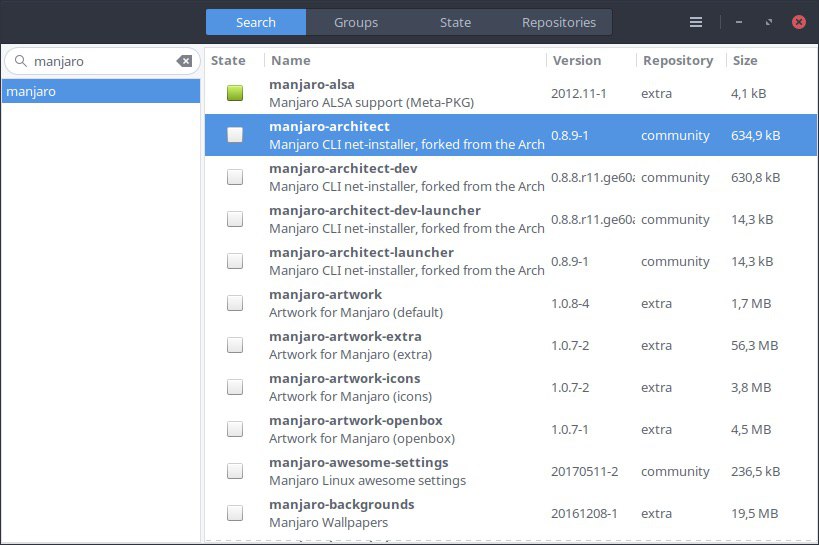Select 'manjaro' in search history list
The image size is (819, 545).
click(101, 91)
